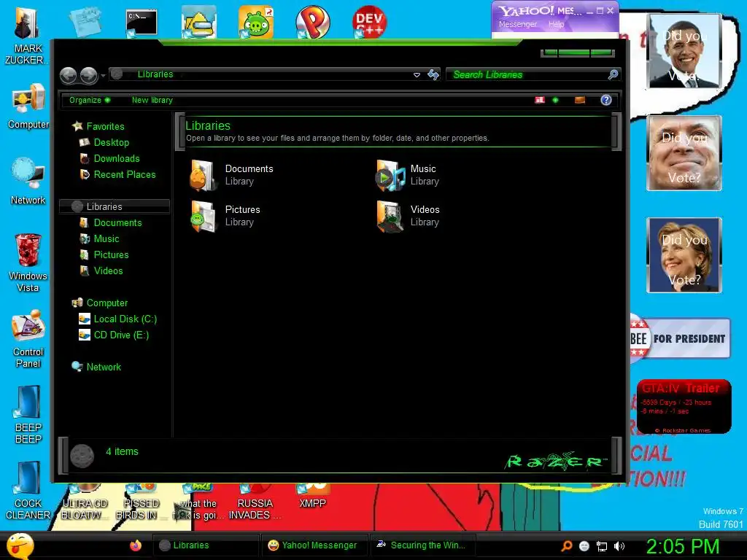Refresh the Libraries address bar

click(x=433, y=75)
